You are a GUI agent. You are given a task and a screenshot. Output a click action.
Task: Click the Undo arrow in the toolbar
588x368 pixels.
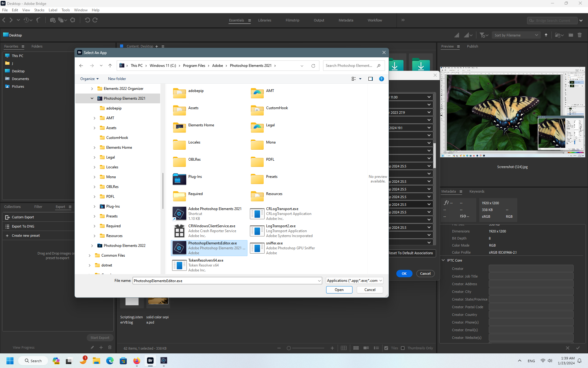click(88, 20)
